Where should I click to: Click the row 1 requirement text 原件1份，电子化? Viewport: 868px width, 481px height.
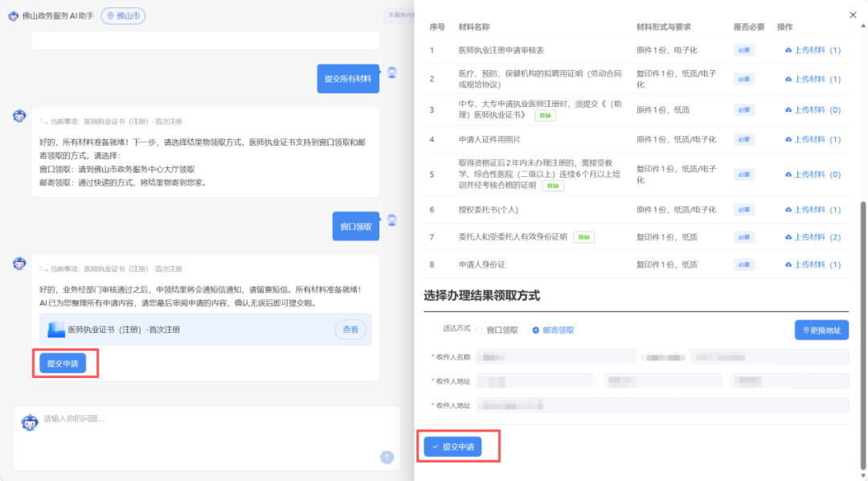point(666,51)
